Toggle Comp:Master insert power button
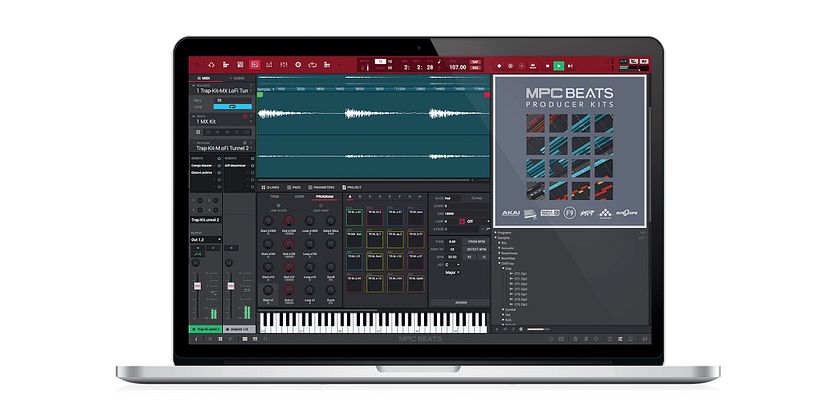Screen dimensions: 820x409 tap(219, 165)
